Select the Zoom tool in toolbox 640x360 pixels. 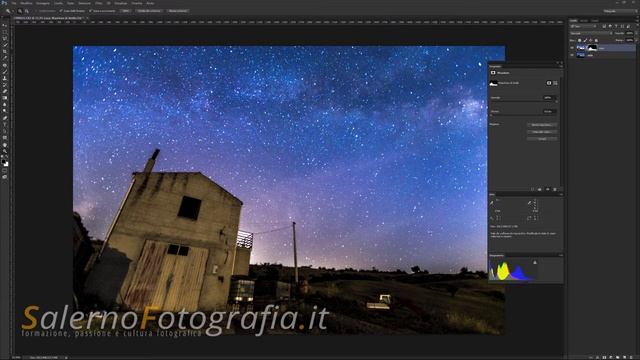point(4,151)
